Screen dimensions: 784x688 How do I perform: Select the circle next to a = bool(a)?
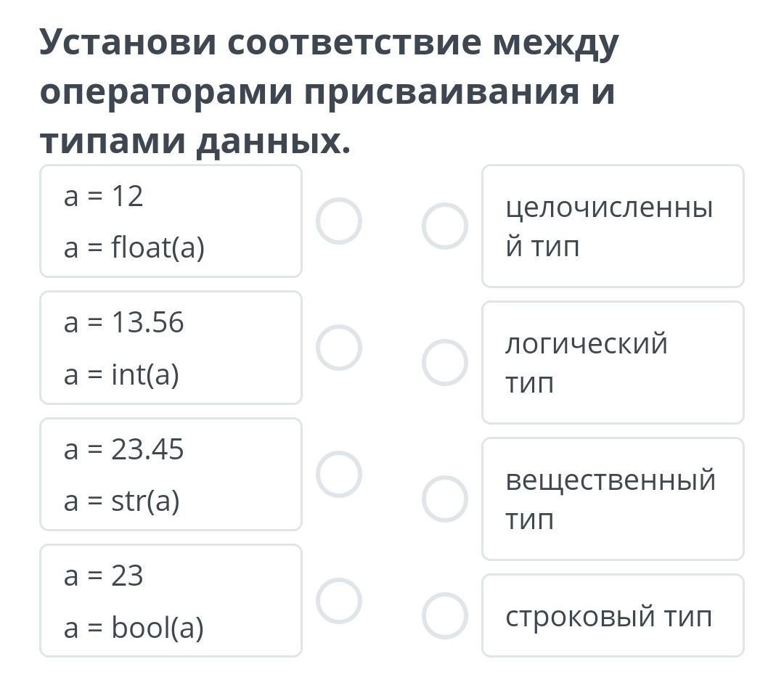tap(338, 600)
